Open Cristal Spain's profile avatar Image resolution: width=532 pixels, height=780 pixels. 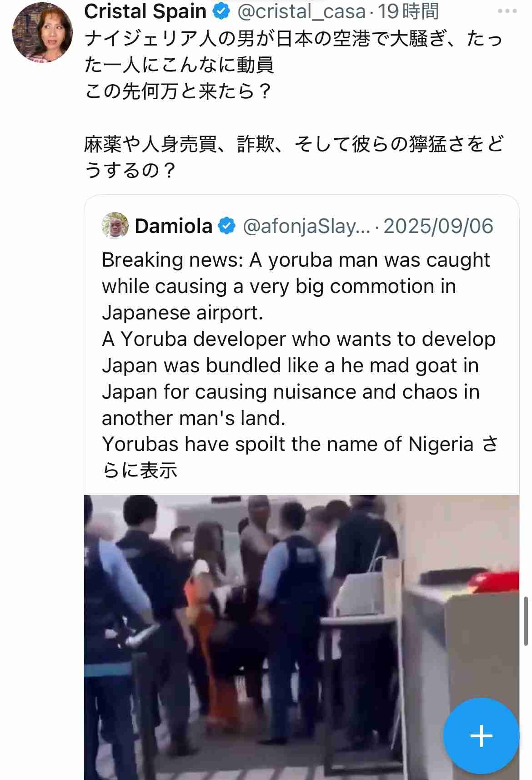coord(42,32)
